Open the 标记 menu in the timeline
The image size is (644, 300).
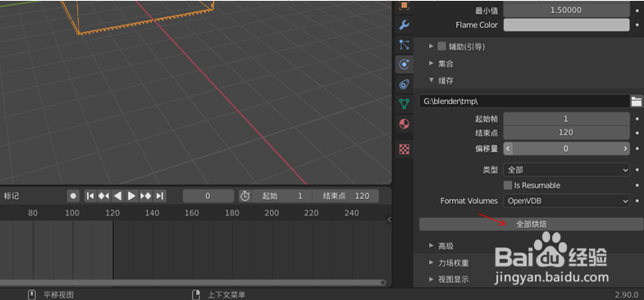pyautogui.click(x=11, y=196)
